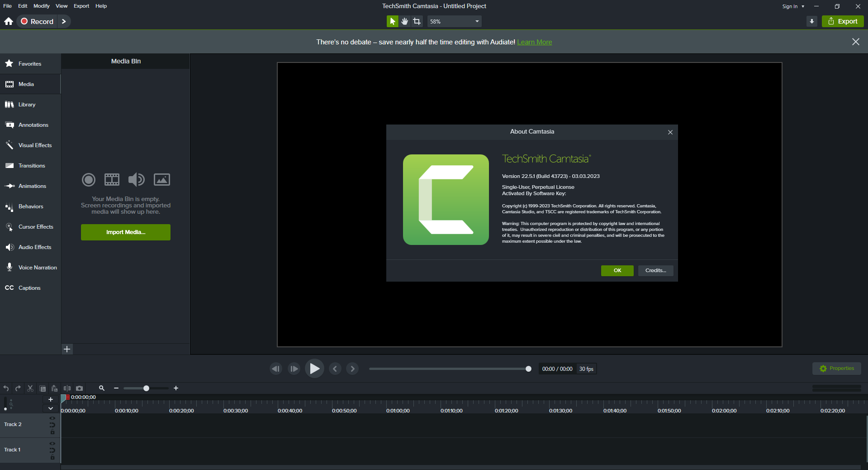The width and height of the screenshot is (868, 470).
Task: Toggle the lock on Track 2
Action: (x=52, y=432)
